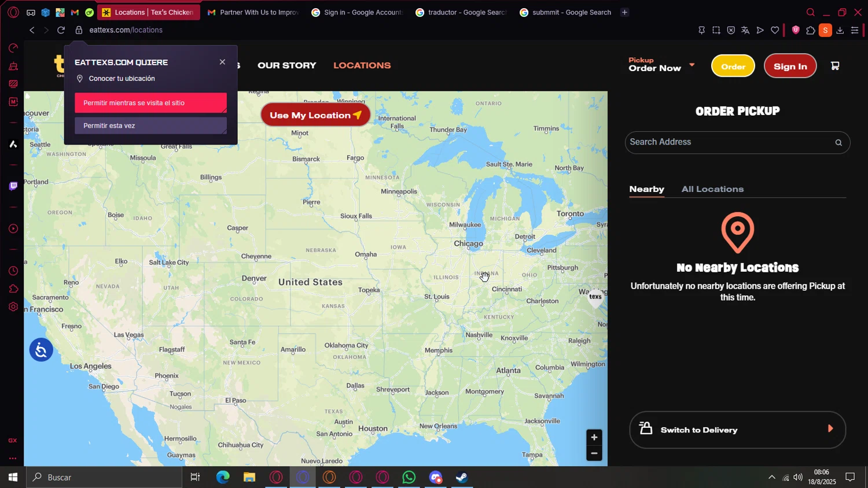Click the search magnifier in address field
The height and width of the screenshot is (488, 868).
[x=838, y=143]
